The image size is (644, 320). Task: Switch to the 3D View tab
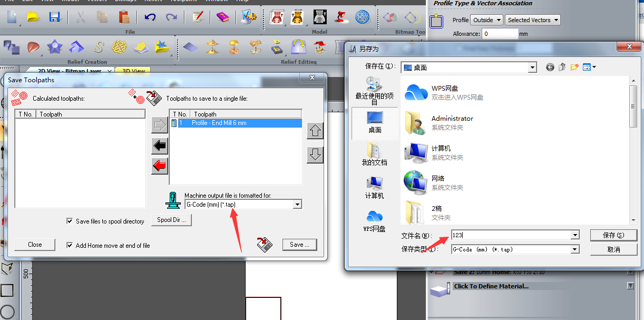(133, 71)
